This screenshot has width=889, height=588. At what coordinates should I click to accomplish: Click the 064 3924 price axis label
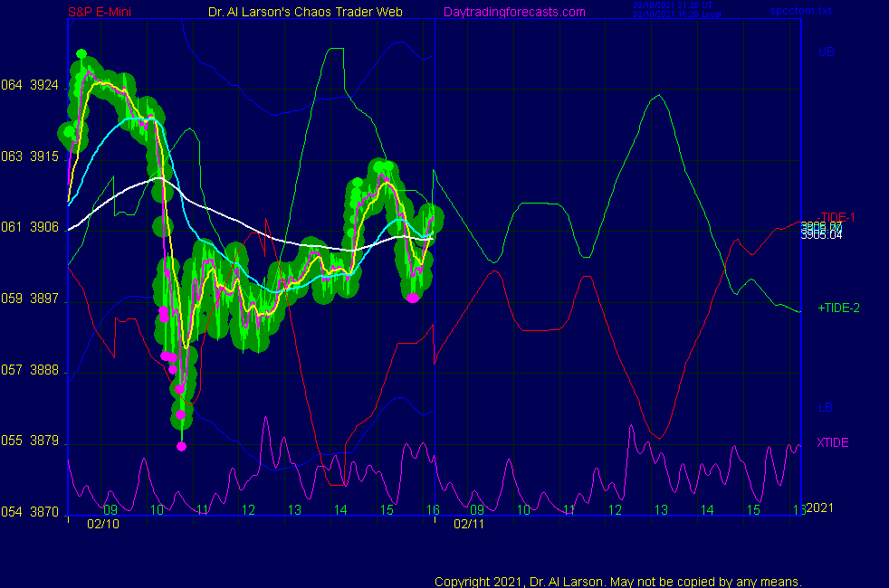click(x=30, y=85)
